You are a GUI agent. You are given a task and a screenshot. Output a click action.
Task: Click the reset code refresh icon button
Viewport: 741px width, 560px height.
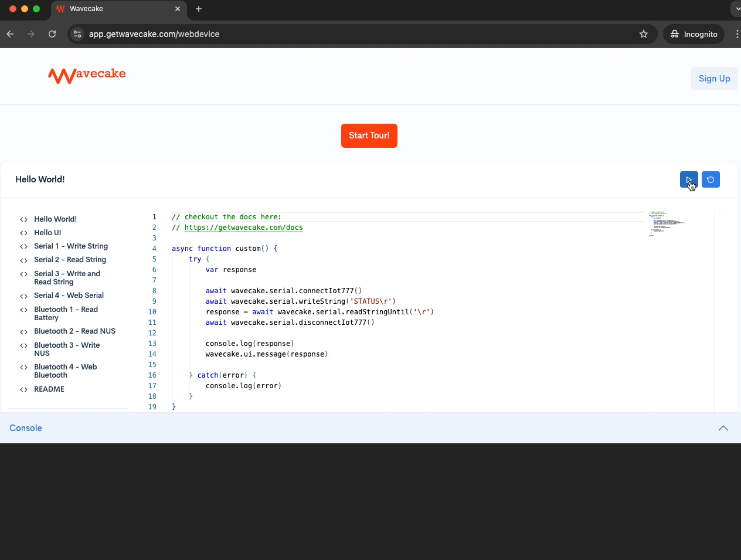[x=711, y=179]
